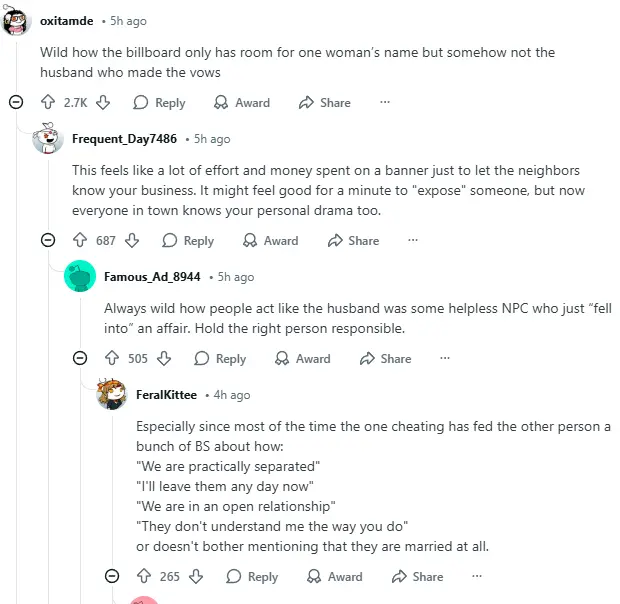Collapse Famous_Ad_8944's comment thread
The width and height of the screenshot is (620, 604).
click(80, 358)
